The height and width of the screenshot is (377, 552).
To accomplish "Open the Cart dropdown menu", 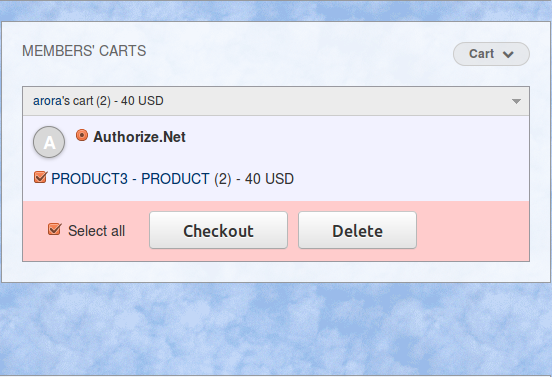I will [x=491, y=54].
